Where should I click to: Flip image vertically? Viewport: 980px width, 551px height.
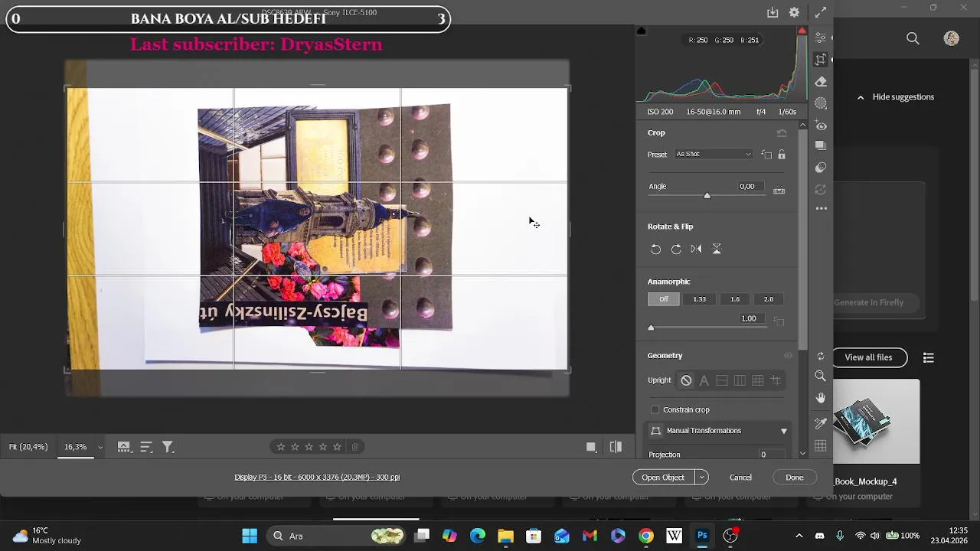tap(717, 249)
